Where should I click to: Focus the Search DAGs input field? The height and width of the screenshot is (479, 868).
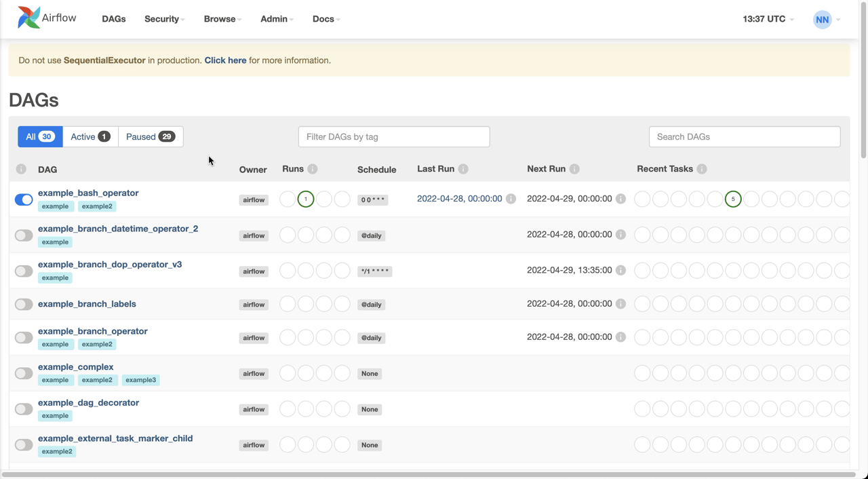(x=745, y=136)
